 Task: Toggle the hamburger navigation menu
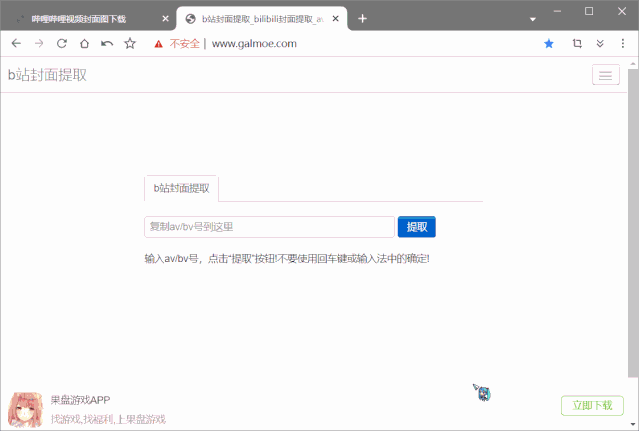(x=606, y=75)
